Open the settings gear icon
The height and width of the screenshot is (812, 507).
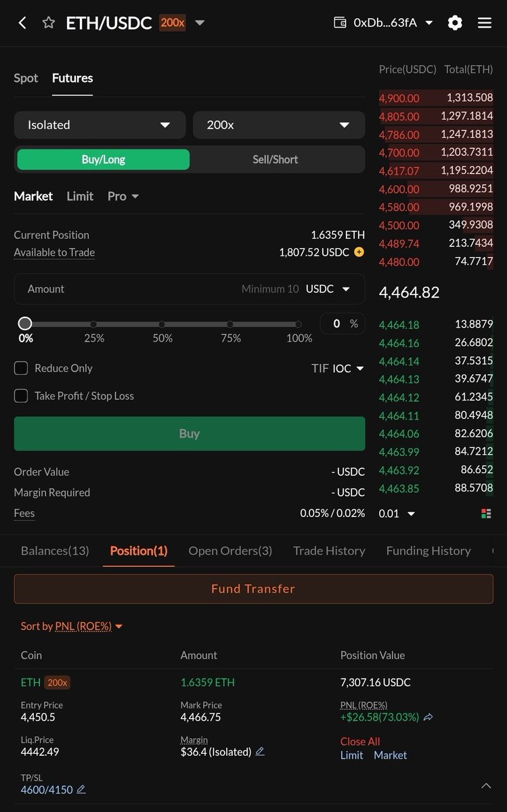pyautogui.click(x=455, y=23)
